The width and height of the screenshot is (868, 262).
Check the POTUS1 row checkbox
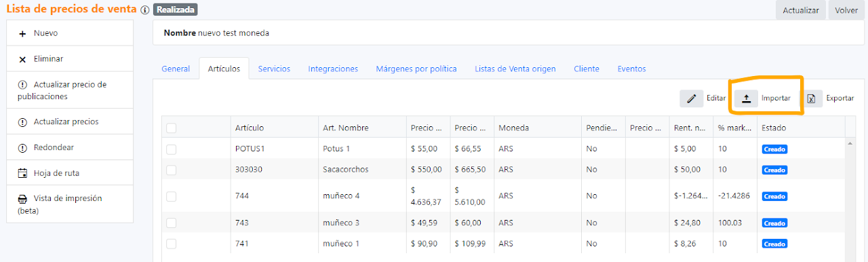point(171,149)
